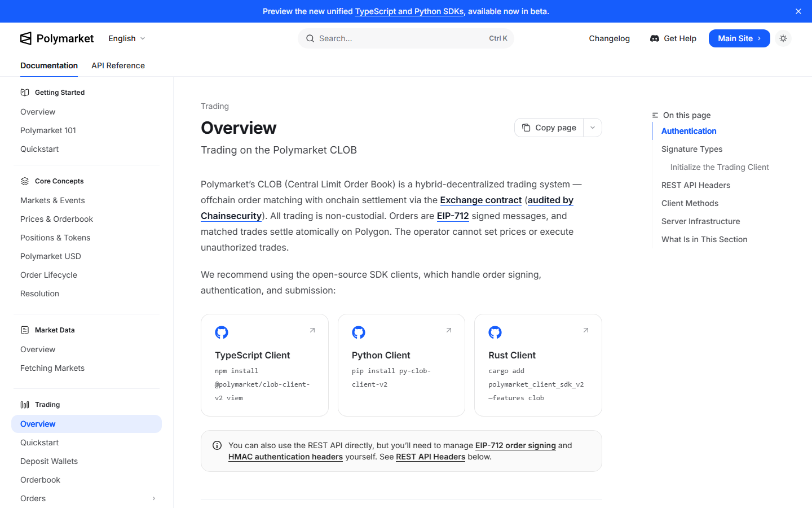Click the magnifier icon in search bar
This screenshot has width=812, height=508.
click(x=310, y=38)
